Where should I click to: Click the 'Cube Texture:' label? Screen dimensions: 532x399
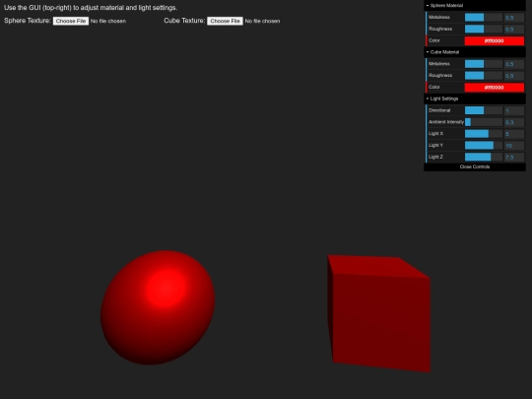tap(184, 21)
